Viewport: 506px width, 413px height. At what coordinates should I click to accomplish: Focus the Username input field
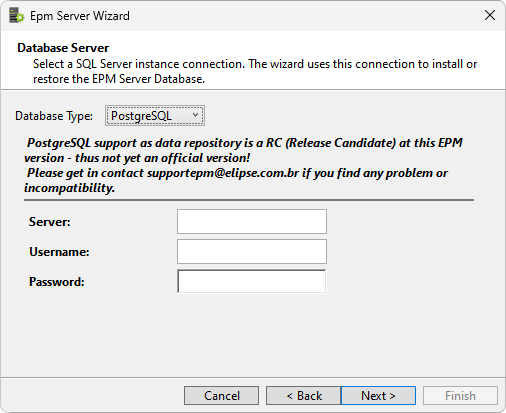pyautogui.click(x=252, y=252)
